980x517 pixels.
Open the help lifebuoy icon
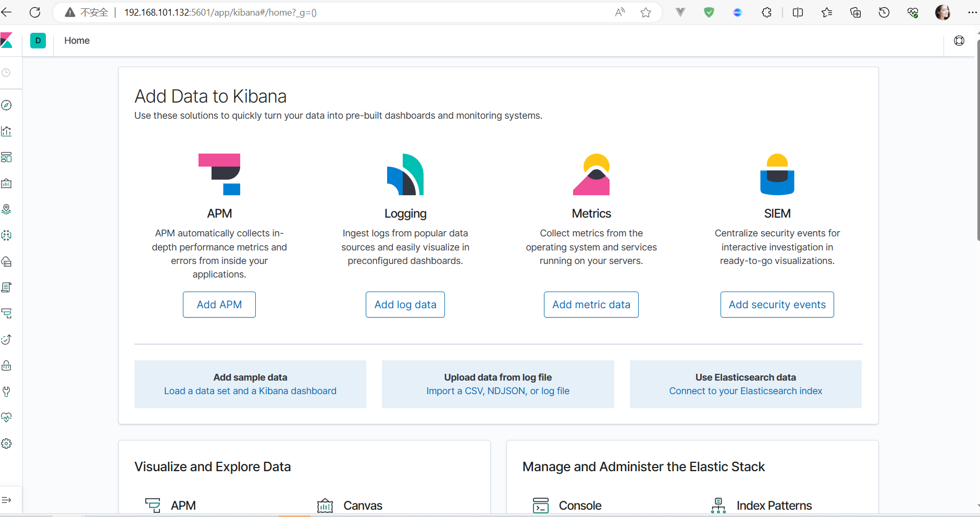click(x=959, y=41)
